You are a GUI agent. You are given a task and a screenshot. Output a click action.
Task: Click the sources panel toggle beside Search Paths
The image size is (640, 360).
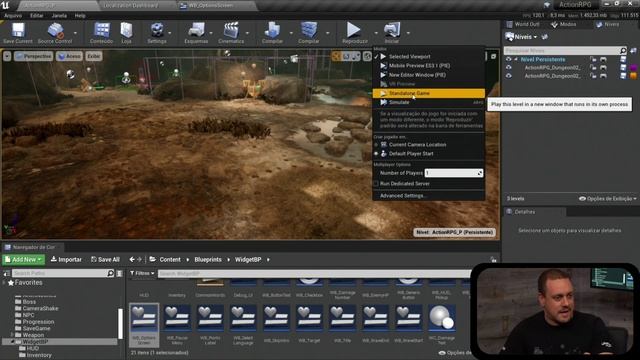coord(6,273)
